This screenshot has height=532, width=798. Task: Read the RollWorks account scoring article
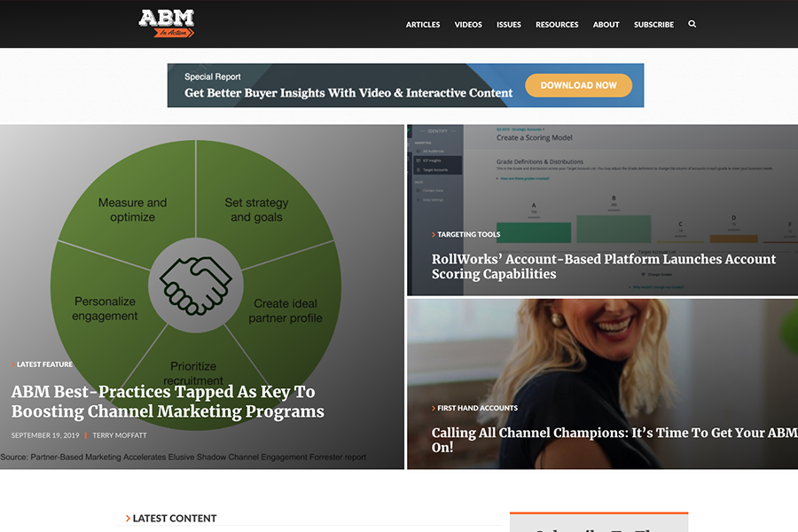(604, 266)
